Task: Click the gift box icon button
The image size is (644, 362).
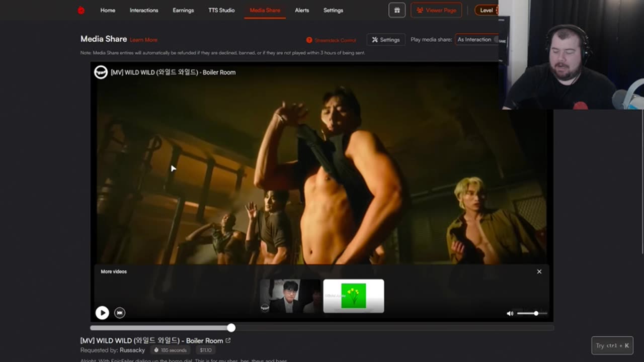Action: pyautogui.click(x=397, y=10)
